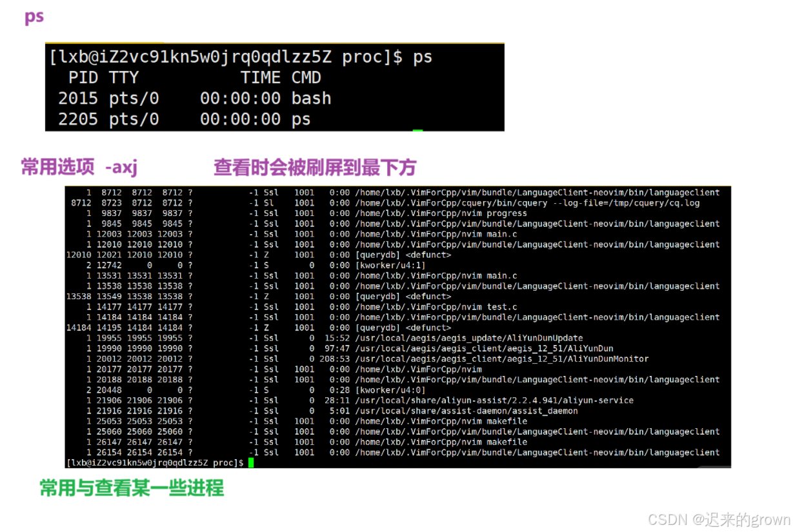Click the green "常用与查看某一些进程" caption
Screen dimensions: 793x532
[x=132, y=488]
